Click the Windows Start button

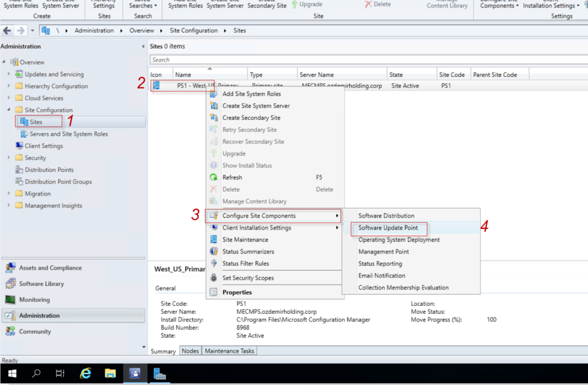[x=12, y=374]
